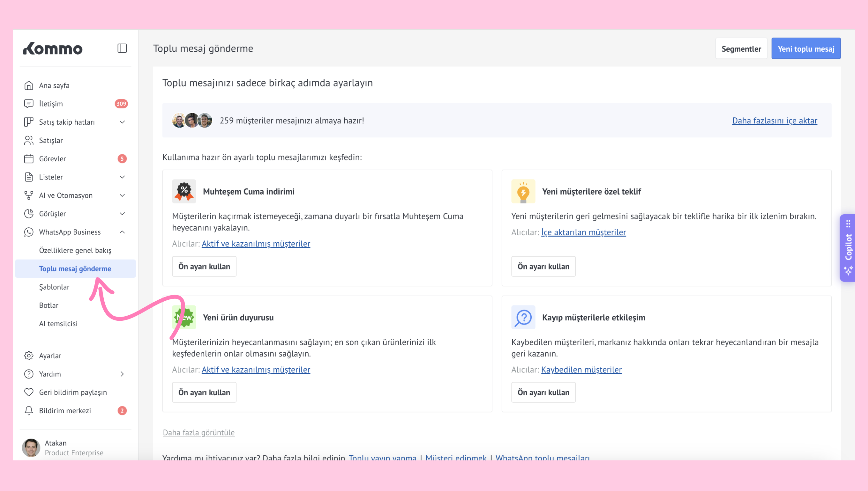Expand Satış takip hatları chevron
This screenshot has height=491, width=868.
coord(122,122)
